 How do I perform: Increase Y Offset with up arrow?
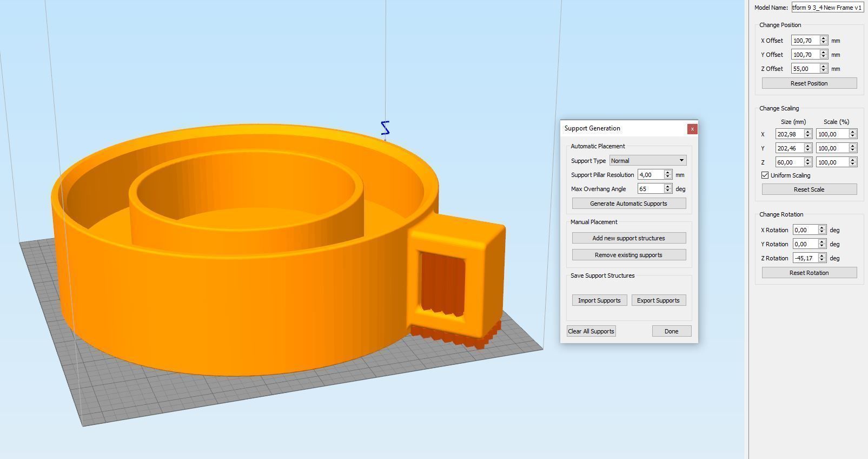[824, 52]
